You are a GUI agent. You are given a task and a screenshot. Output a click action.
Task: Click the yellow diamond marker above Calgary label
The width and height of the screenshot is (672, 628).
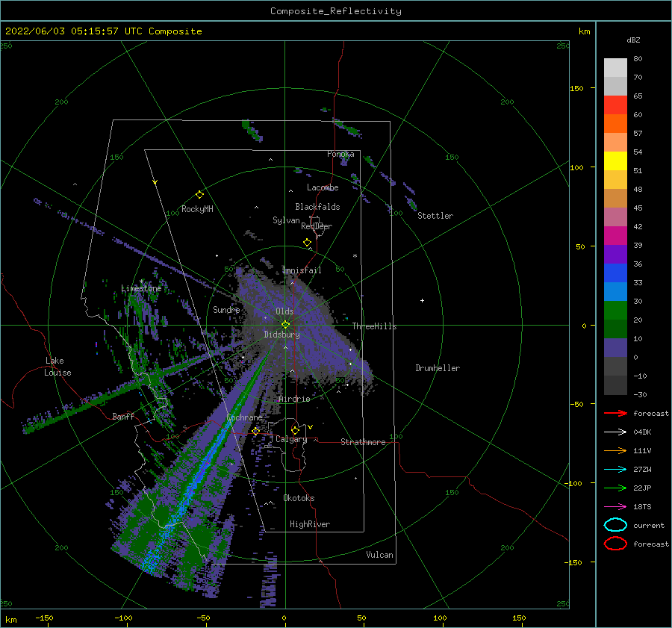(x=295, y=430)
